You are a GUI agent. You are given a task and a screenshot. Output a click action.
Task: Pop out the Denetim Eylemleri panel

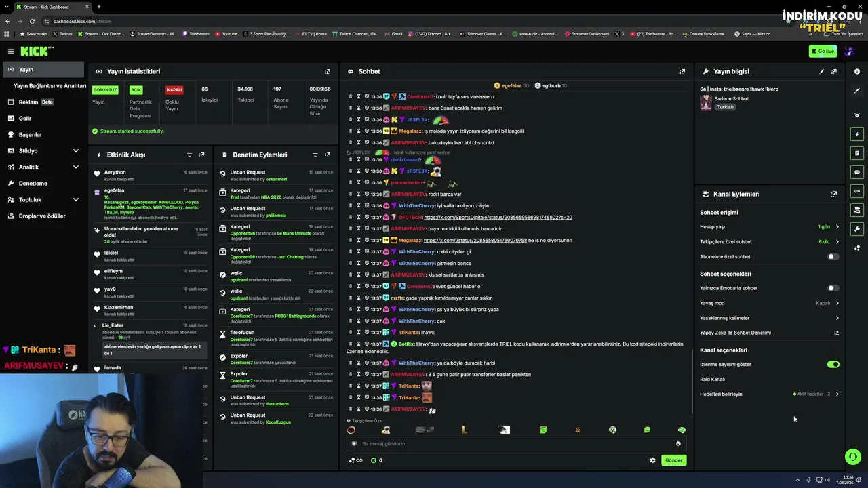(x=328, y=155)
